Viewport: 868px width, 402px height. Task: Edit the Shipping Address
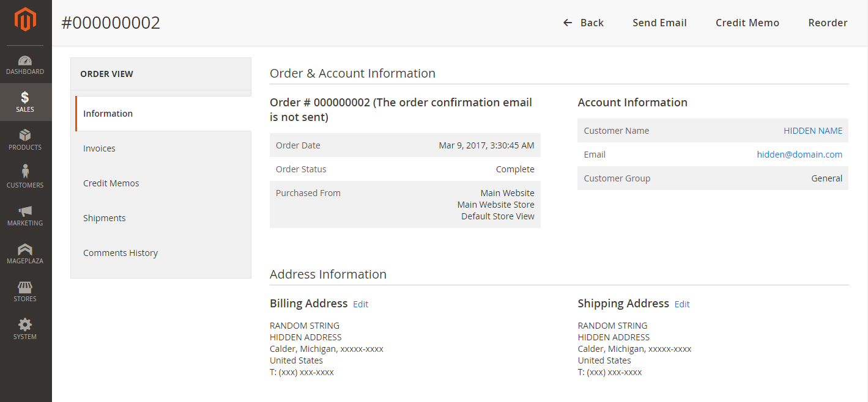click(x=682, y=304)
